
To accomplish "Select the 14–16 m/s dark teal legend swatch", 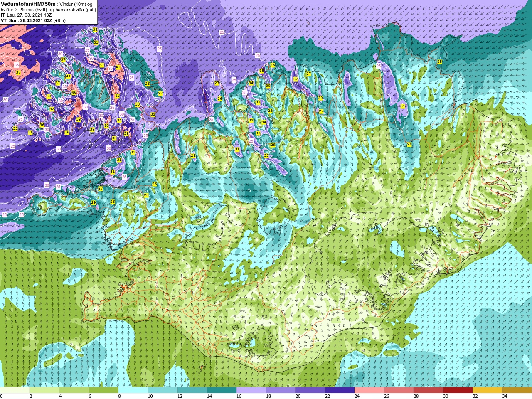I will coord(222,390).
